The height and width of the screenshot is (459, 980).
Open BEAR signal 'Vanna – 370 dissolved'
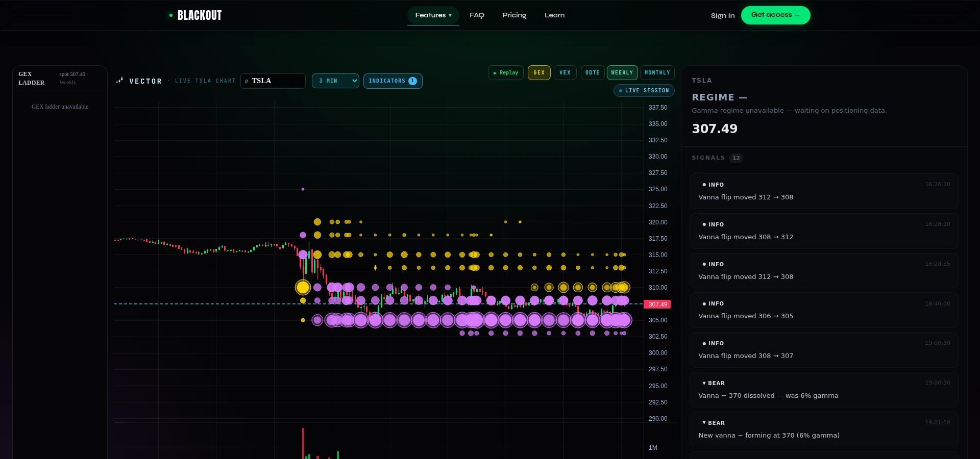click(x=824, y=390)
